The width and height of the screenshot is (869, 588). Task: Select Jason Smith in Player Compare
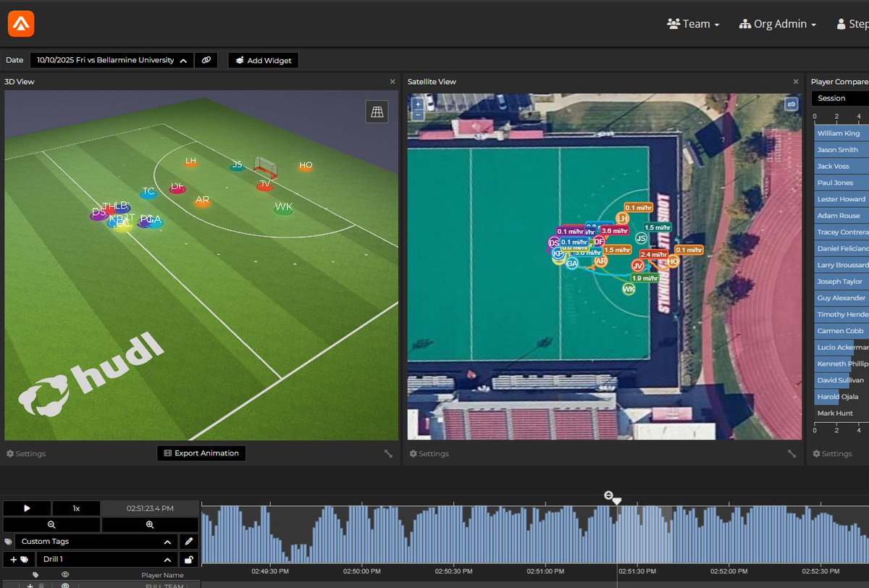pyautogui.click(x=840, y=150)
